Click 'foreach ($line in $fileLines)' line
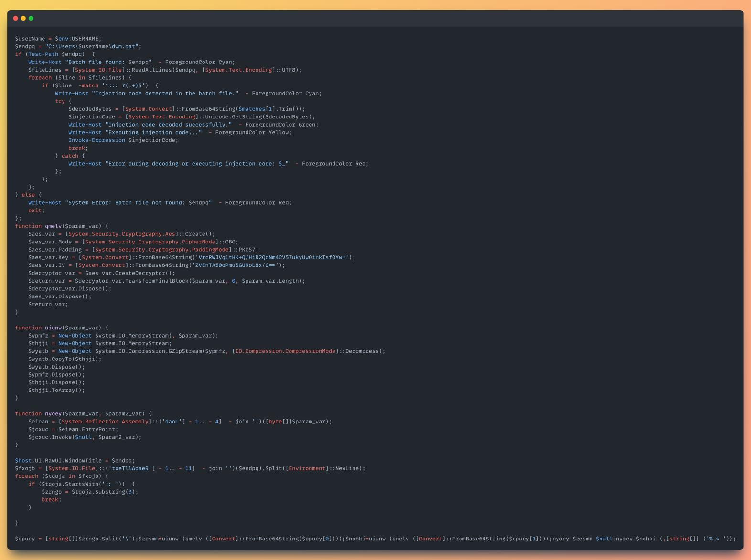Image resolution: width=751 pixels, height=560 pixels. 80,78
